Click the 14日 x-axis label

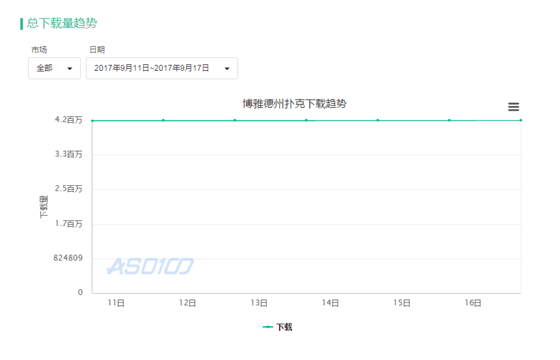click(330, 303)
